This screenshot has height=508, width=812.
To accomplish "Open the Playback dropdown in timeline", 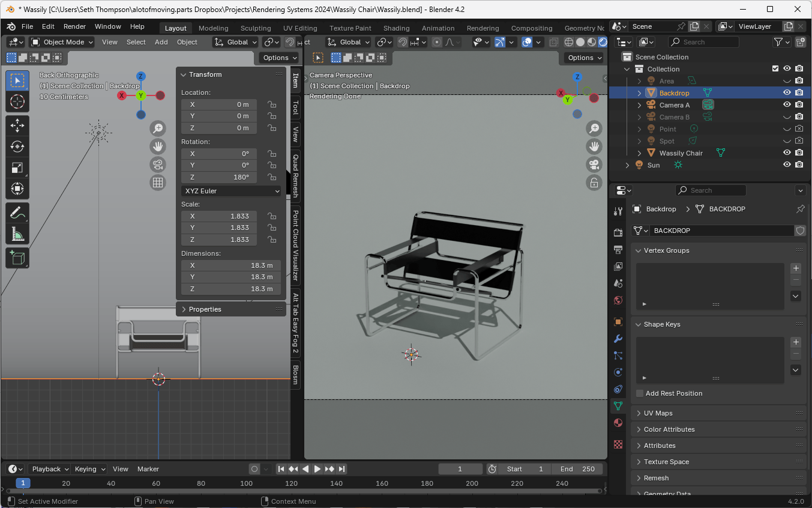I will (50, 469).
